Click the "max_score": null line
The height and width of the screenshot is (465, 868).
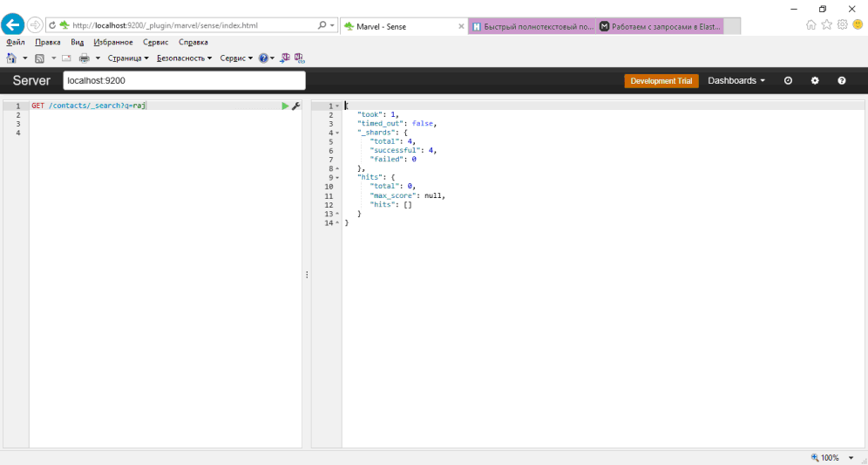408,195
